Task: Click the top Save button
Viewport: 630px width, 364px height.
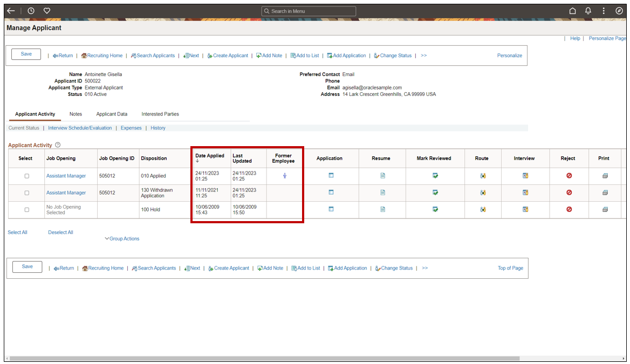Action: [26, 54]
